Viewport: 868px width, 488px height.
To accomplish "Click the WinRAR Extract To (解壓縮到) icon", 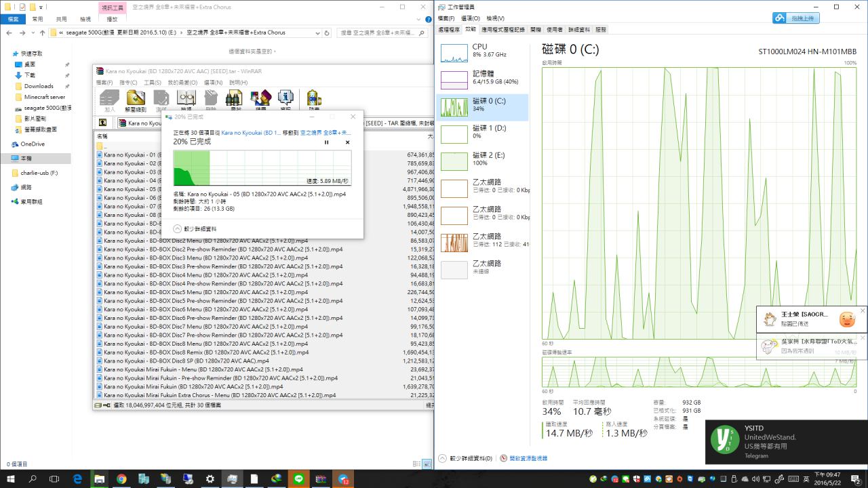I will 136,100.
